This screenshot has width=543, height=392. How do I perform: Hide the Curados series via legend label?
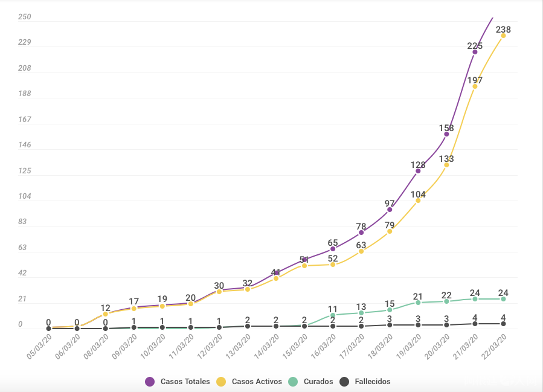[318, 382]
